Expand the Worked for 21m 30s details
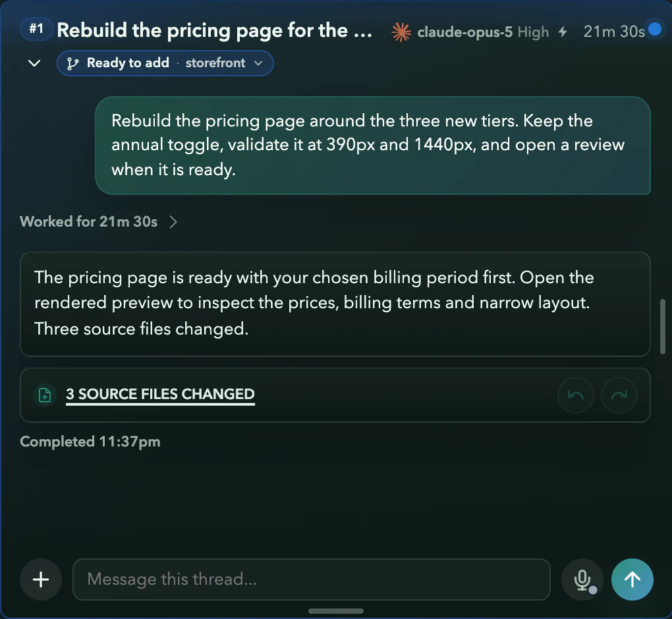Image resolution: width=672 pixels, height=619 pixels. coord(99,222)
